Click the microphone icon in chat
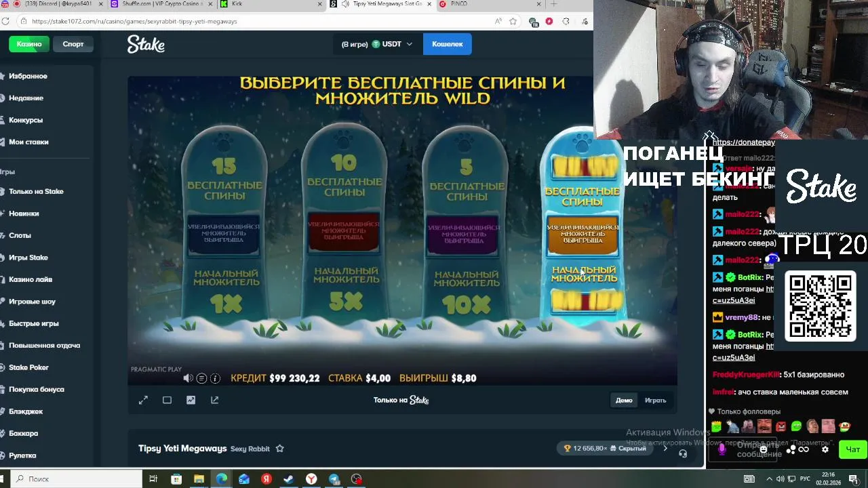 pyautogui.click(x=722, y=449)
